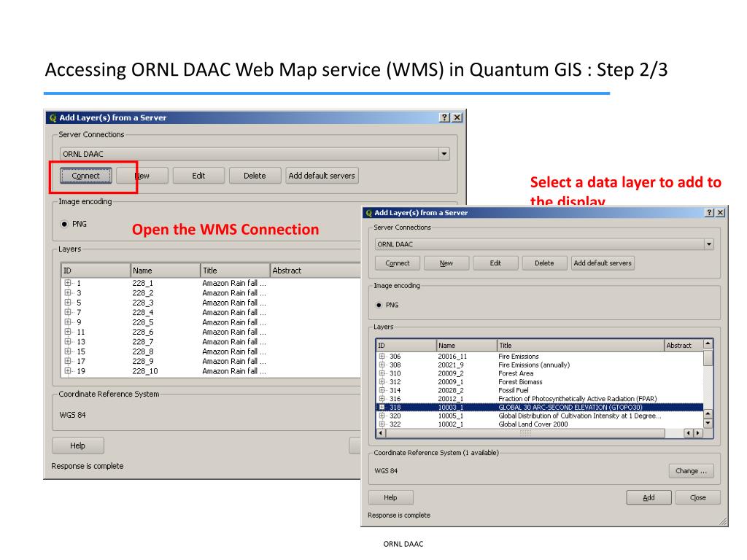Select layer name 228_5 in back dialog

tap(142, 322)
